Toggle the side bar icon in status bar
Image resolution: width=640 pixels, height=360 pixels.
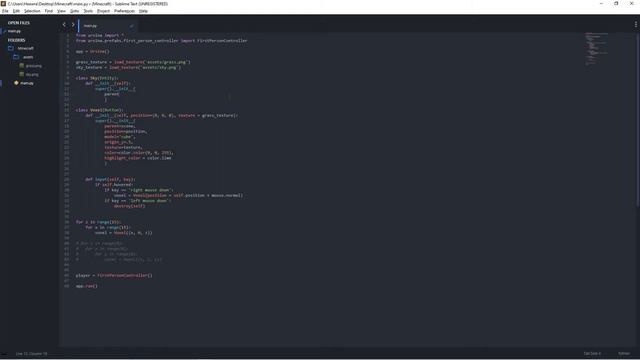coord(4,353)
